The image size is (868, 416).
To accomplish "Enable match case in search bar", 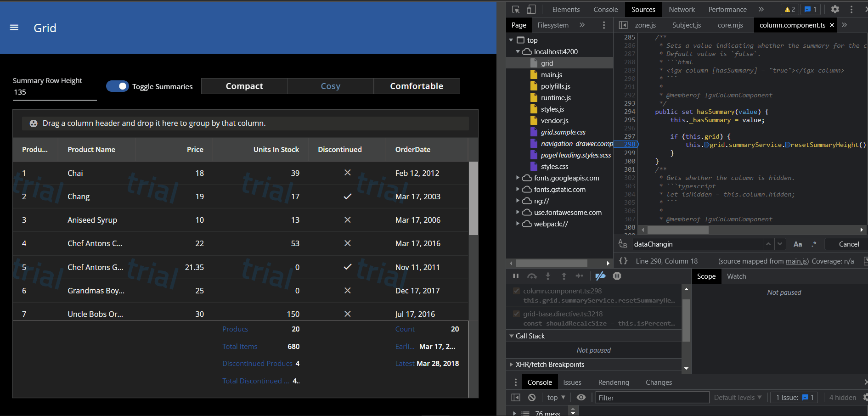I will click(798, 244).
